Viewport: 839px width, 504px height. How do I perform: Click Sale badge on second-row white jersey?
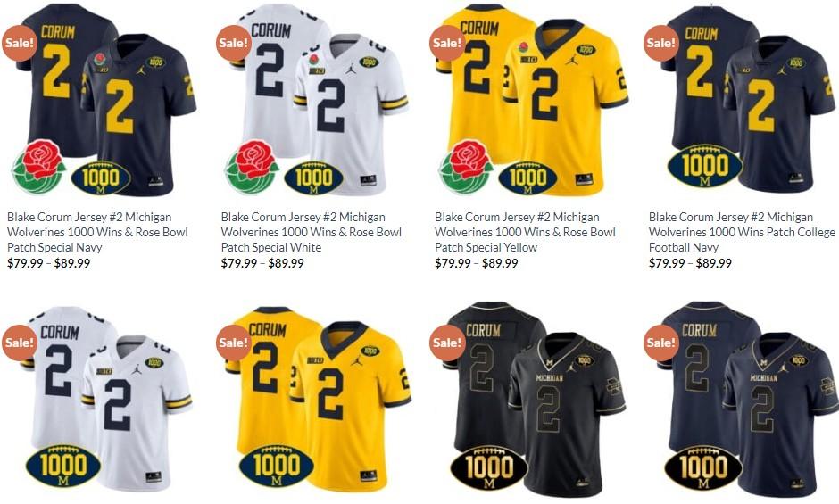[x=20, y=342]
